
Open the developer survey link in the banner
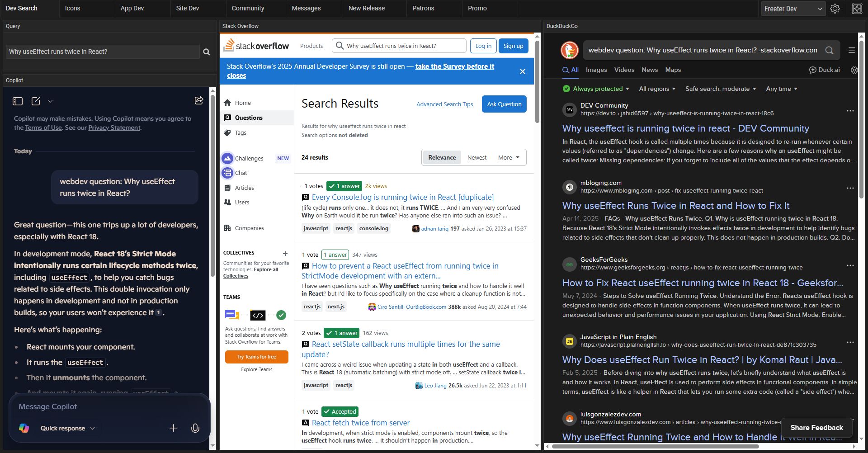point(454,66)
